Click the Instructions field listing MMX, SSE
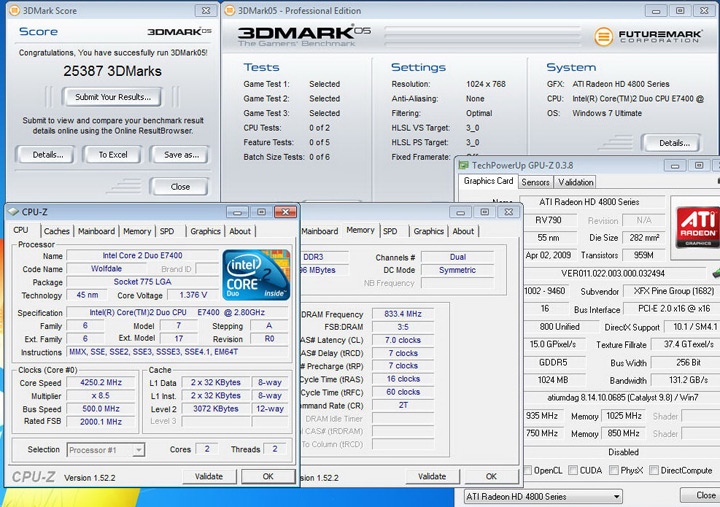The width and height of the screenshot is (720, 507). 177,352
